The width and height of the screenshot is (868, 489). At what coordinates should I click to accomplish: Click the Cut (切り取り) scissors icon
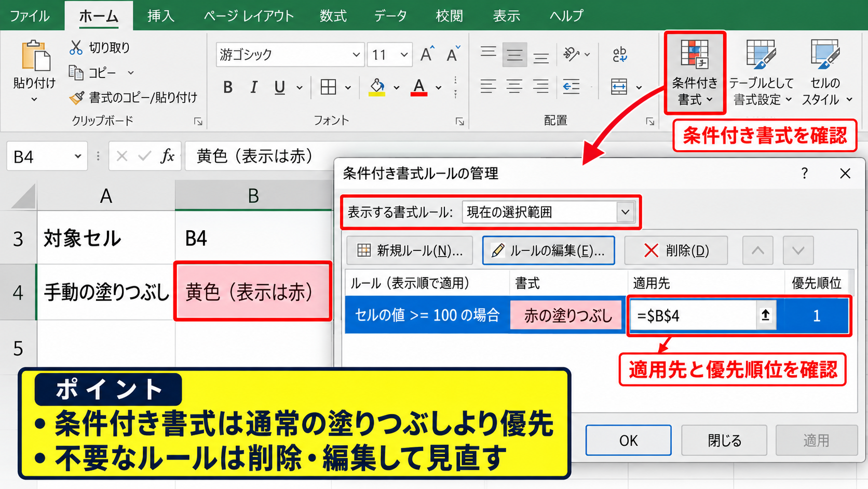click(76, 47)
